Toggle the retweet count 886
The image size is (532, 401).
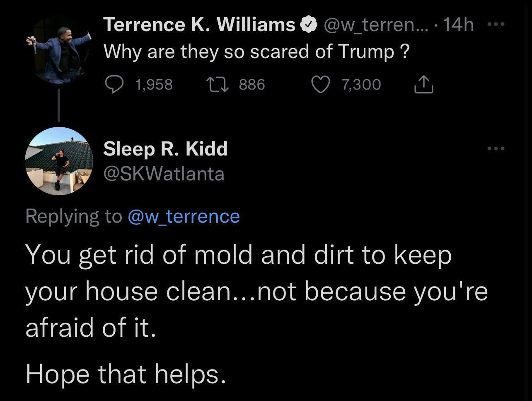click(x=251, y=84)
